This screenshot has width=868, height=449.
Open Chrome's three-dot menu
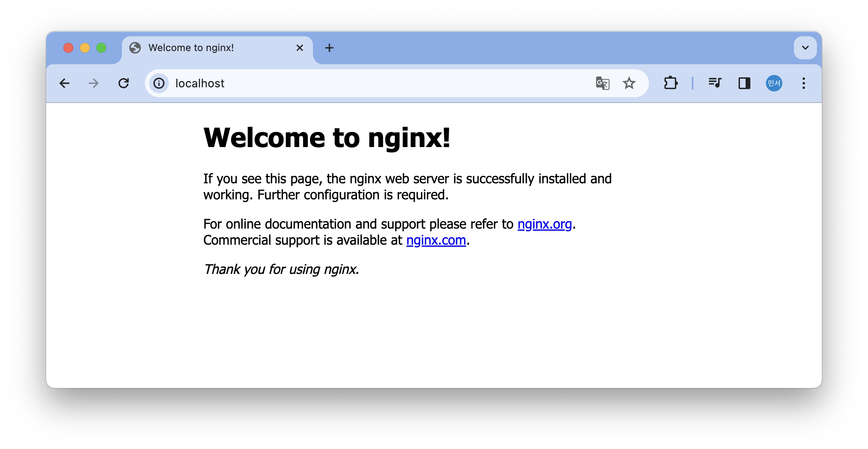803,83
